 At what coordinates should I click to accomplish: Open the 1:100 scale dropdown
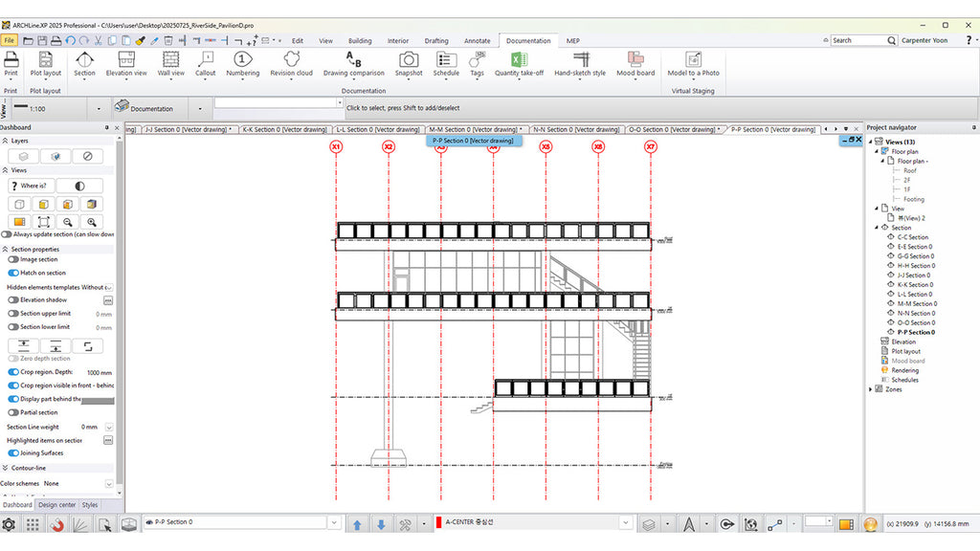(99, 109)
